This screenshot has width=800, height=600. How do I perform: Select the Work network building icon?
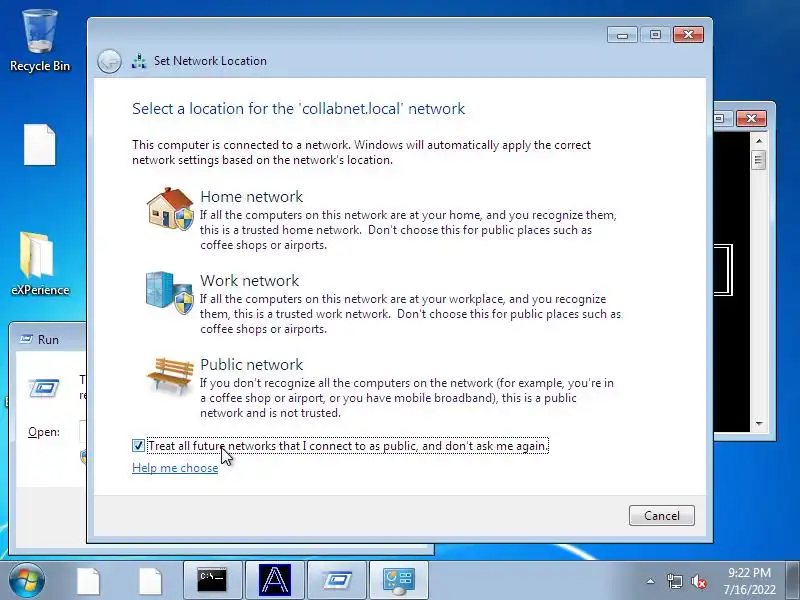170,293
